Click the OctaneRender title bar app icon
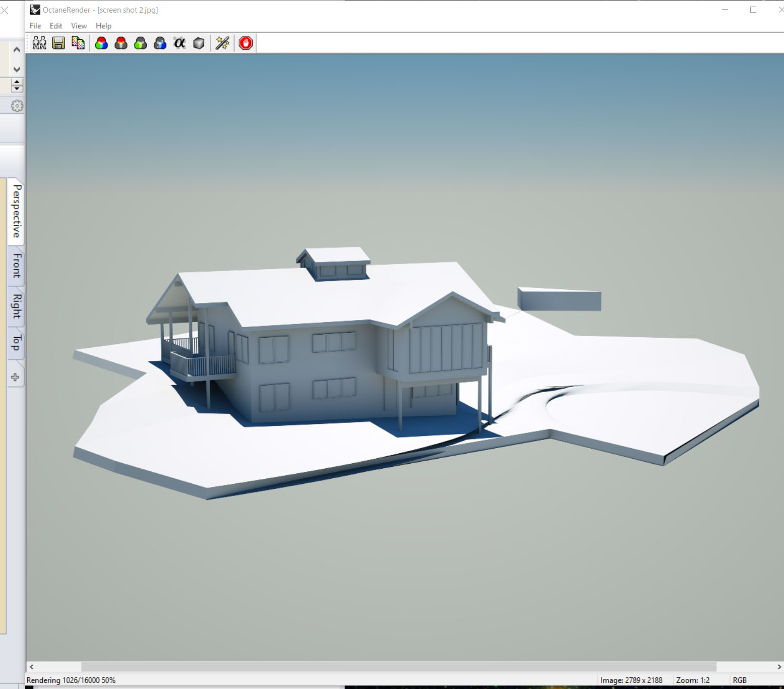784x689 pixels. pyautogui.click(x=35, y=10)
